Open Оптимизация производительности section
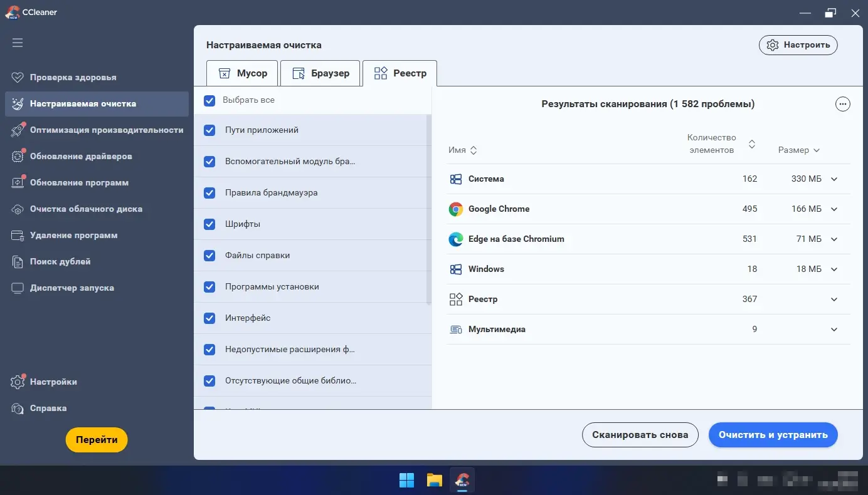868x495 pixels. (x=97, y=130)
